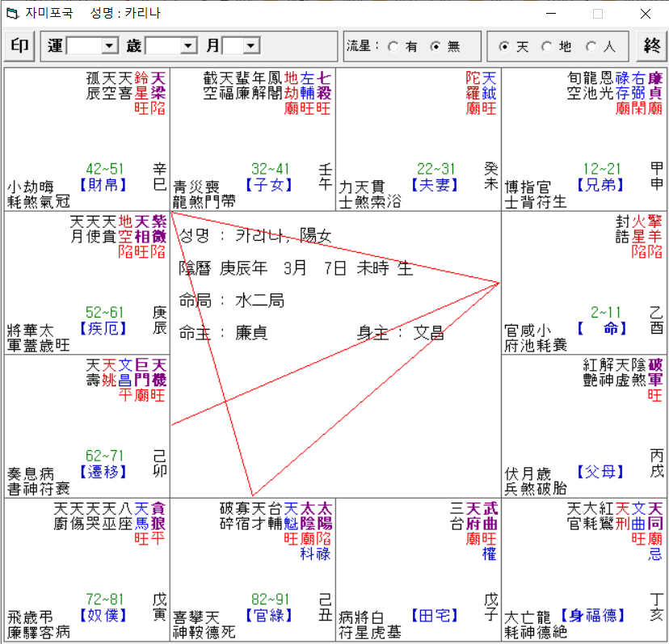The width and height of the screenshot is (669, 644).
Task: Open the 歲 year dropdown
Action: [x=188, y=47]
